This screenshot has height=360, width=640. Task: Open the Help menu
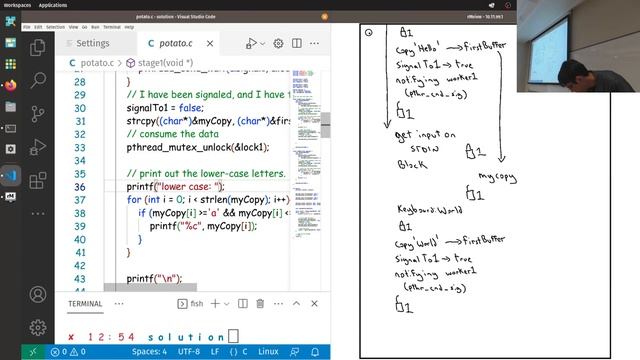[129, 27]
